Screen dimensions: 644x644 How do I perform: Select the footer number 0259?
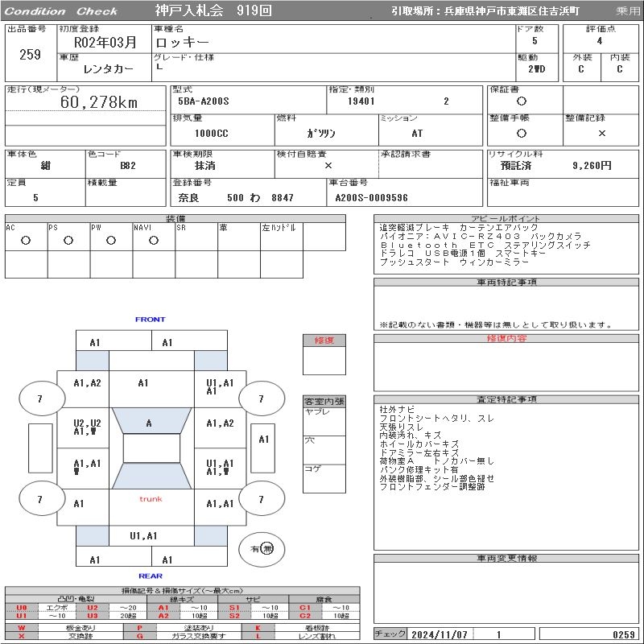point(624,634)
